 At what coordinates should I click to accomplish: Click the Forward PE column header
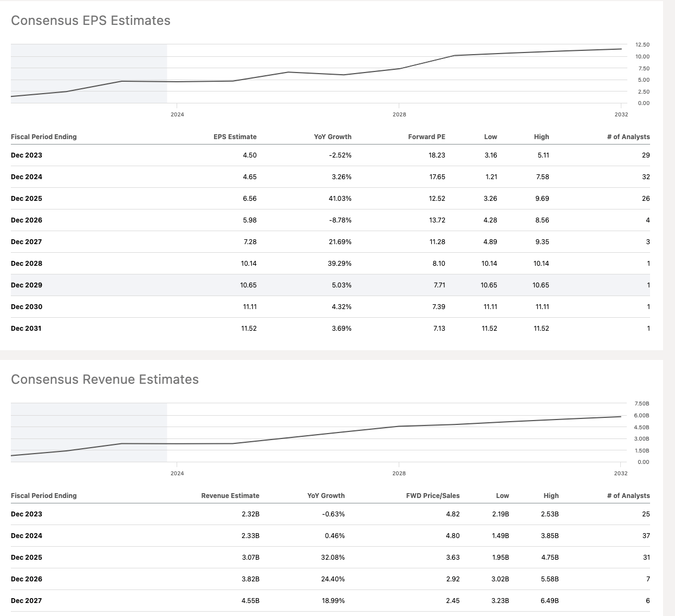click(x=426, y=137)
